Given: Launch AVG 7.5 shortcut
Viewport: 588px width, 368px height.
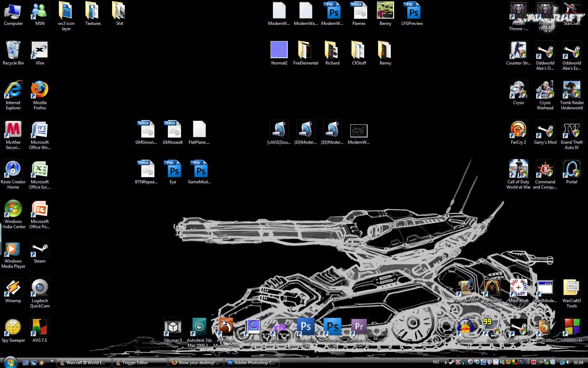Looking at the screenshot, I should coord(40,330).
